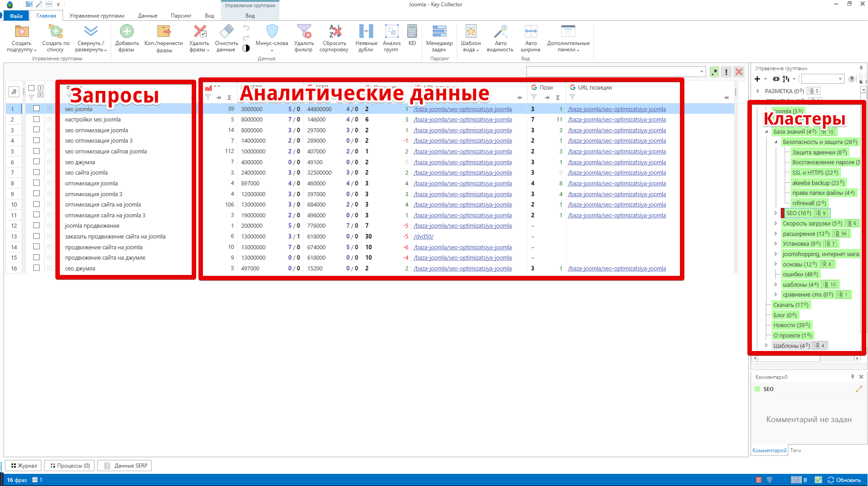The height and width of the screenshot is (486, 868).
Task: Click Reset sorting (Сбросить сортировку) icon
Action: [x=334, y=32]
